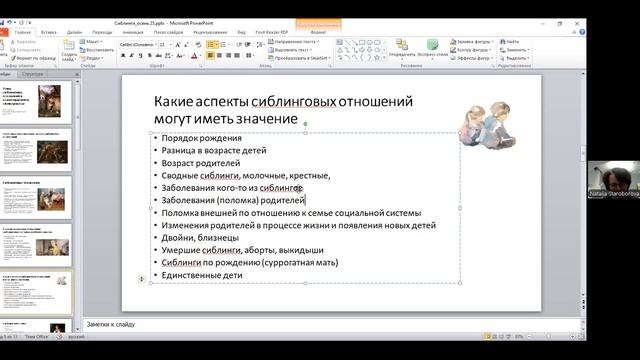Click Format Painter (Формат по образцу)

click(x=33, y=58)
